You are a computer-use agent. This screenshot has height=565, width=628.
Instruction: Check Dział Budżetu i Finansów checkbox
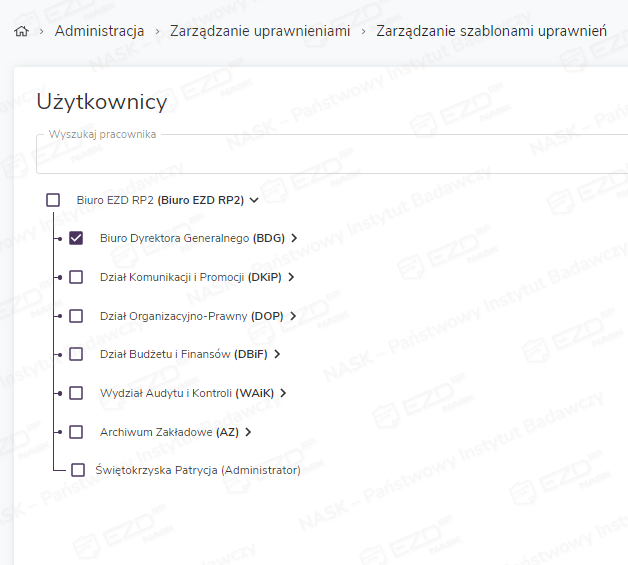[x=76, y=354]
